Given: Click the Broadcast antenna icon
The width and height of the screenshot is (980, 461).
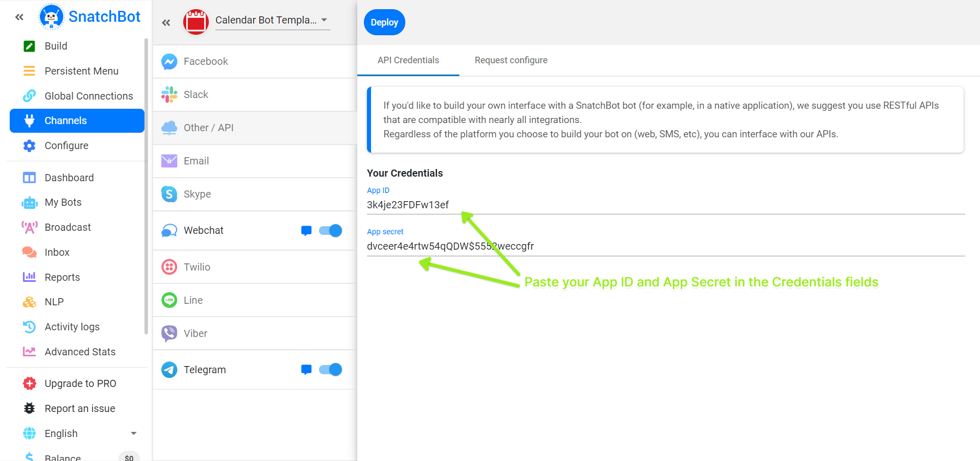Looking at the screenshot, I should (x=30, y=227).
